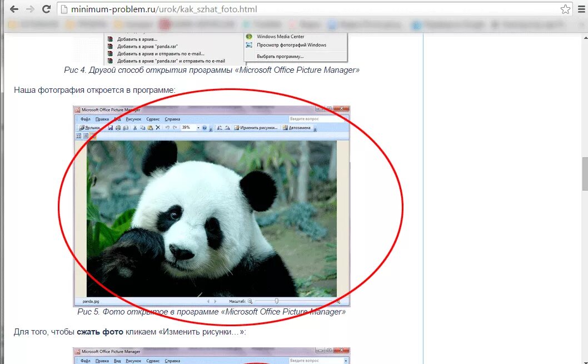Viewport: 588px width, 364px height.
Task: Click the Rotate right icon in Рис 5 screenshot
Action: 227,128
